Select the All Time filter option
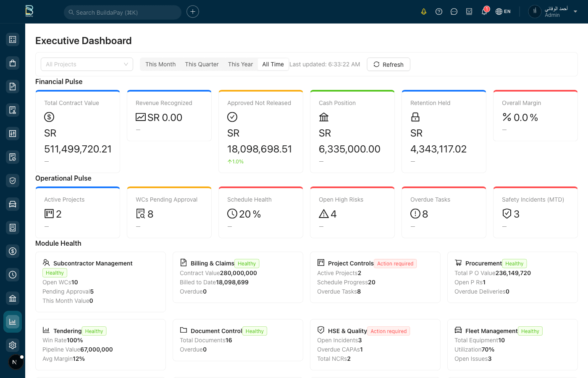The image size is (588, 378). 273,64
